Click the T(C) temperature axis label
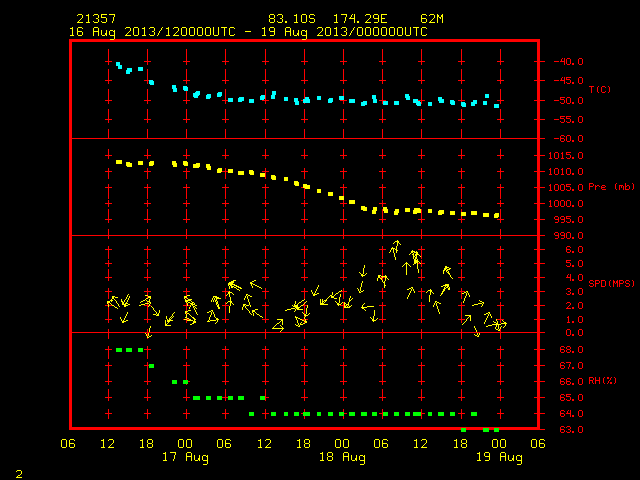Screen dimensions: 640x480 [x=600, y=90]
